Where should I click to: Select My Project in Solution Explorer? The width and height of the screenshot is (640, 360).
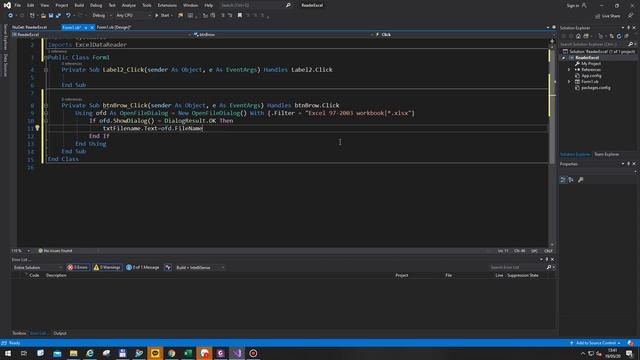[x=591, y=64]
